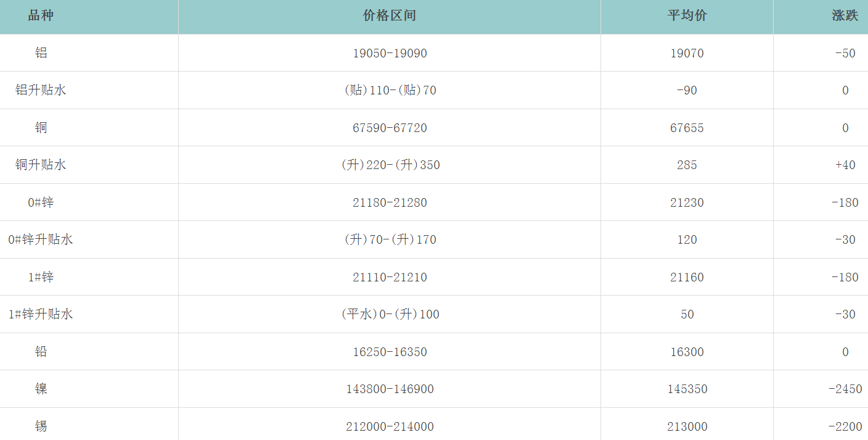Select the 铅 row label
Screen dimensions: 868x440
click(41, 352)
